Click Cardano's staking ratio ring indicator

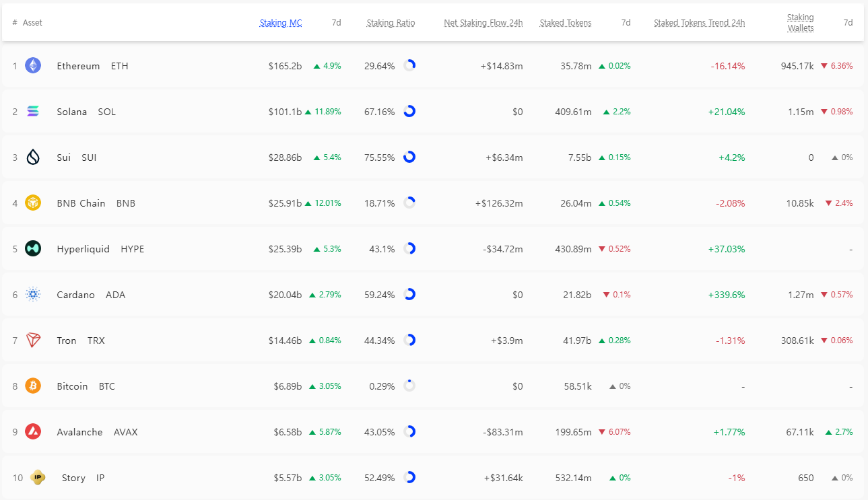409,294
